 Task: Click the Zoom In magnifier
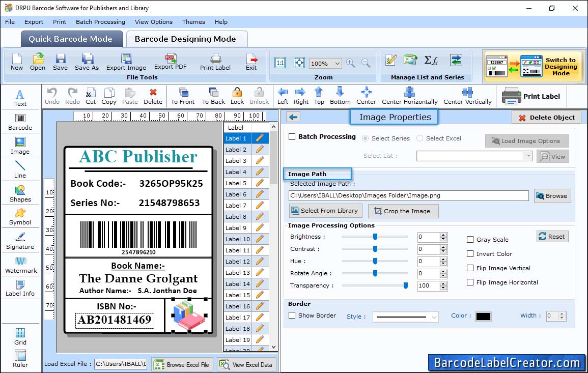(351, 63)
